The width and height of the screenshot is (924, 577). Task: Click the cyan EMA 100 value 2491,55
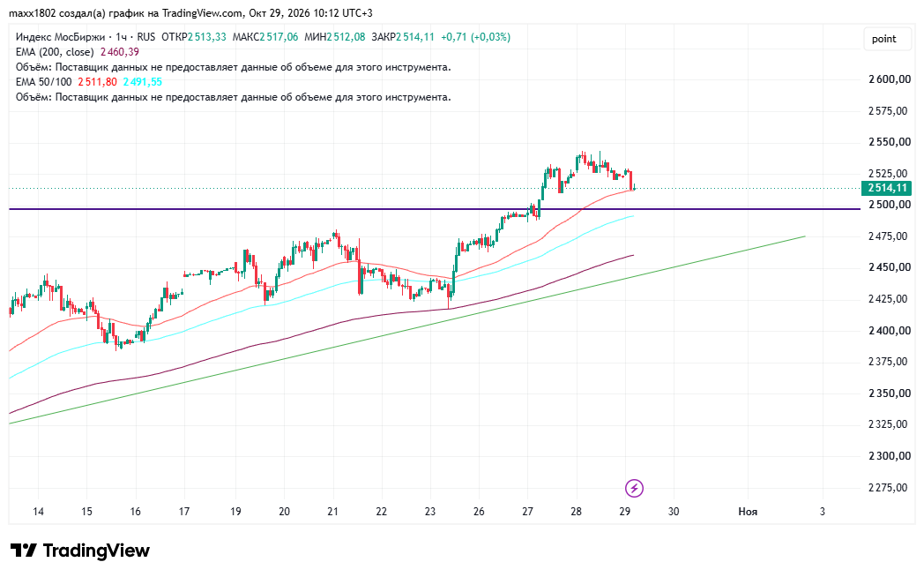pos(143,82)
